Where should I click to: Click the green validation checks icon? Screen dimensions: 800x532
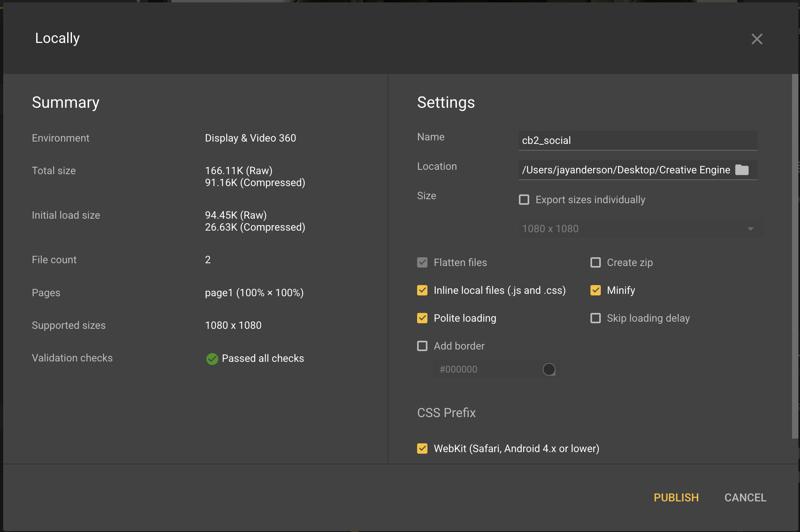point(212,359)
